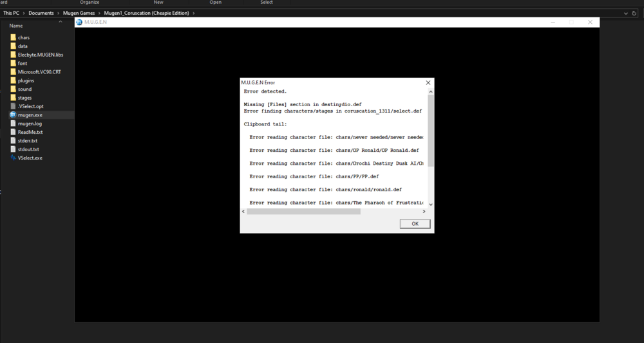The width and height of the screenshot is (644, 343).
Task: Click error dialog horizontal scrollbar right arrow
Action: coord(424,211)
